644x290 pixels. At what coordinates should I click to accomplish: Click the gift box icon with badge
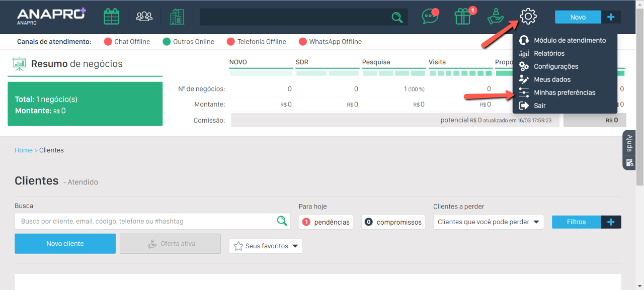[462, 17]
